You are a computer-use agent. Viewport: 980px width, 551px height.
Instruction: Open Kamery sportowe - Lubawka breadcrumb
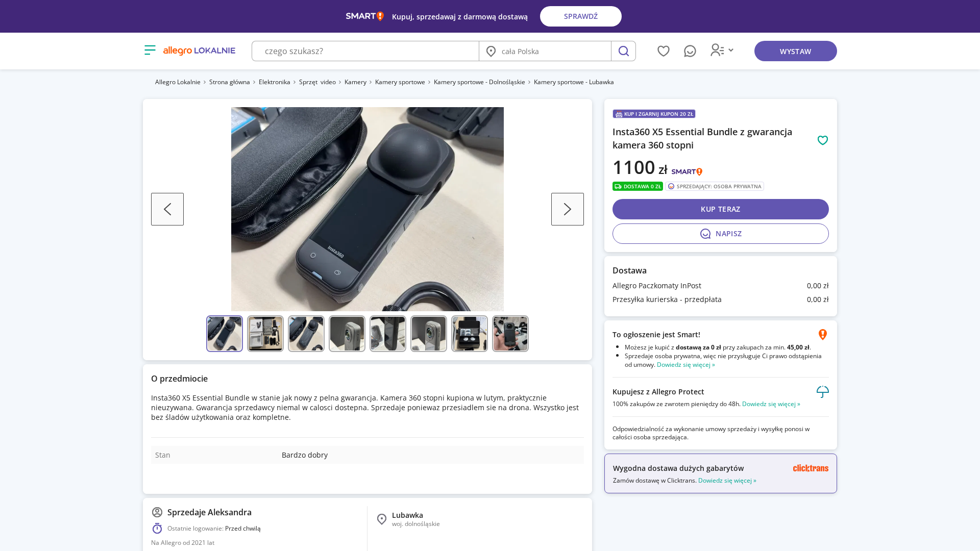tap(574, 82)
